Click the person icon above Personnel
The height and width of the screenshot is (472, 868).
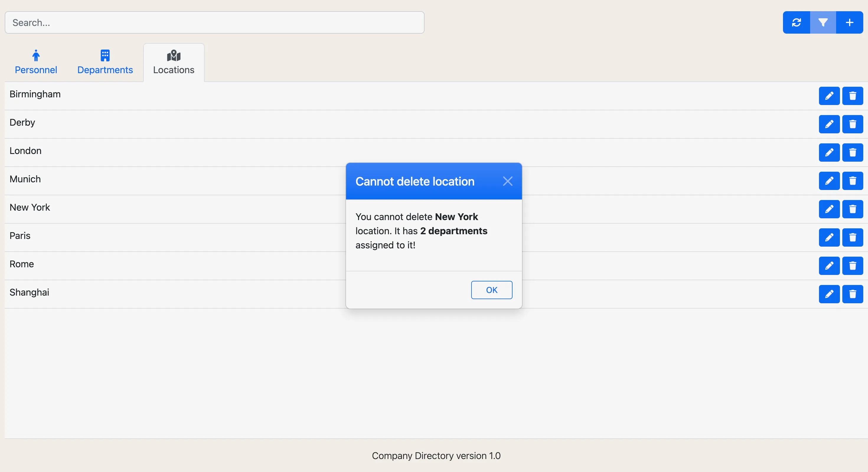coord(36,55)
